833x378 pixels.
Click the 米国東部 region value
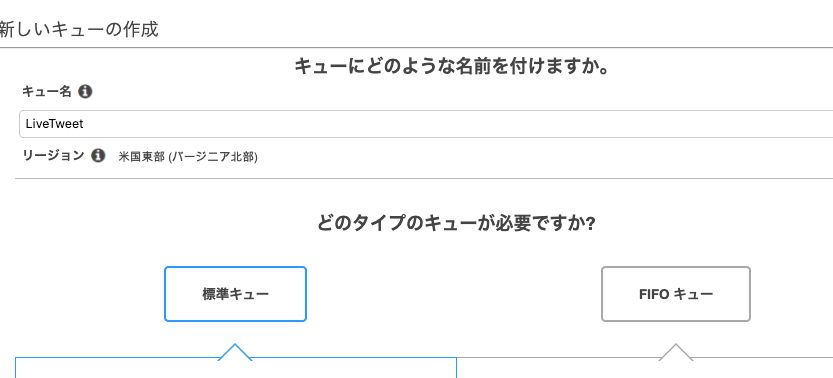[141, 158]
